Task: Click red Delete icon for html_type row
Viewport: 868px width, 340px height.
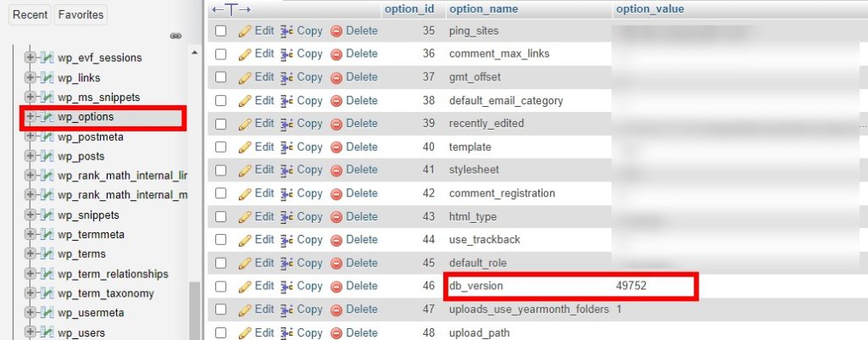Action: coord(337,217)
